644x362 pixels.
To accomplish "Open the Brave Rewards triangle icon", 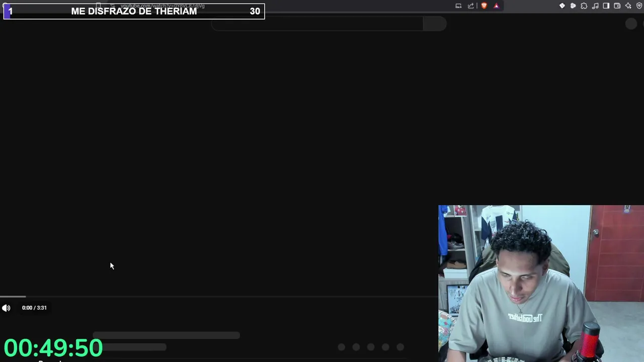I will [496, 6].
